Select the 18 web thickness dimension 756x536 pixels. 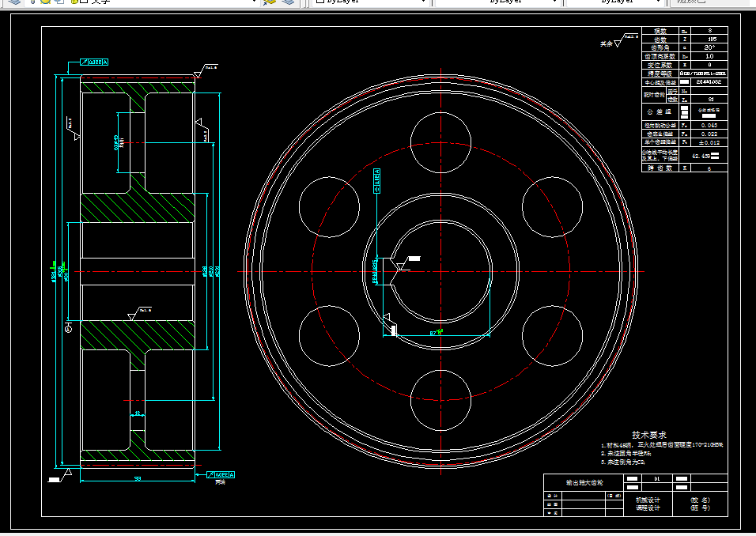(138, 413)
